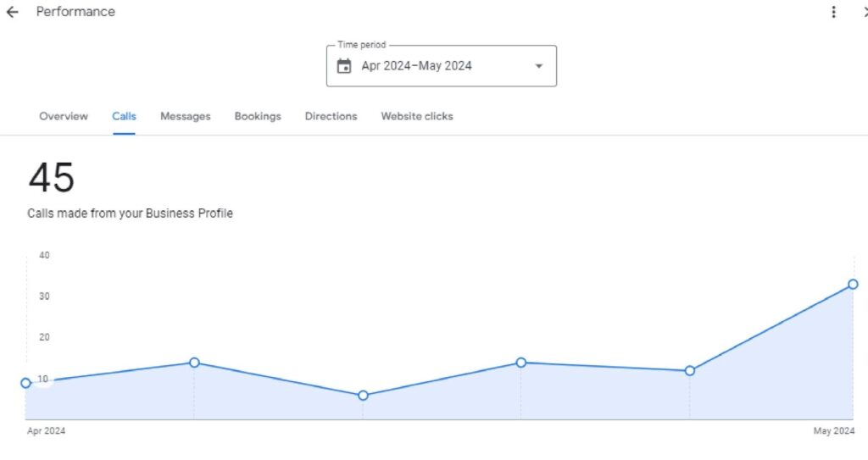View the Directions tab
868x460 pixels.
331,116
